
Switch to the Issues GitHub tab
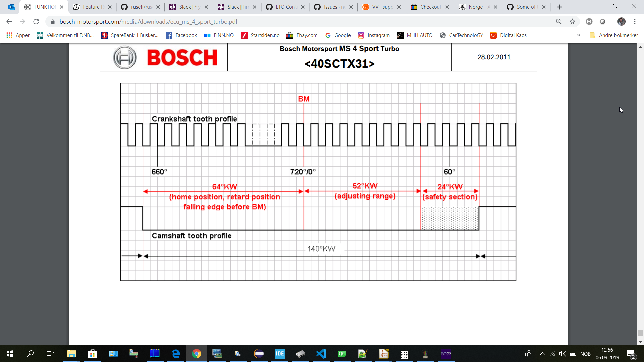(x=333, y=7)
